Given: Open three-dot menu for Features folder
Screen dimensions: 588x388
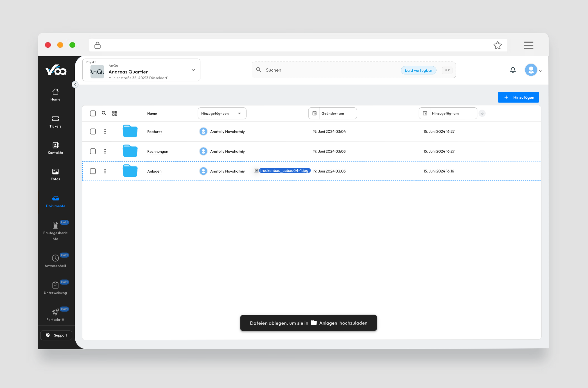Looking at the screenshot, I should coord(105,131).
